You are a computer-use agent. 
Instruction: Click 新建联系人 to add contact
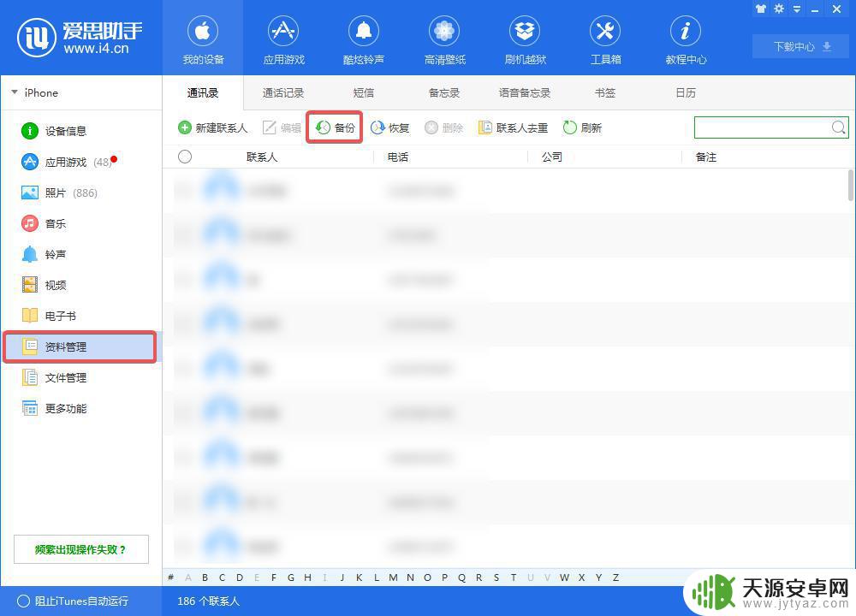[x=213, y=127]
